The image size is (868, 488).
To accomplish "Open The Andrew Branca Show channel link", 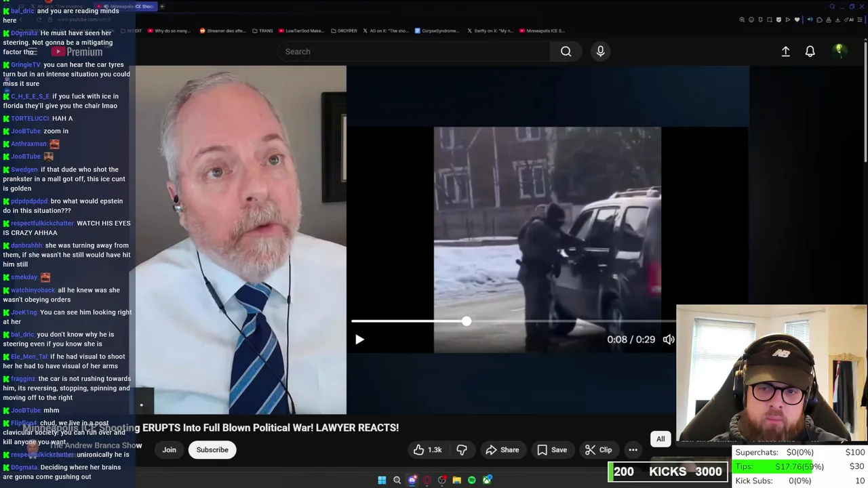I will click(96, 445).
